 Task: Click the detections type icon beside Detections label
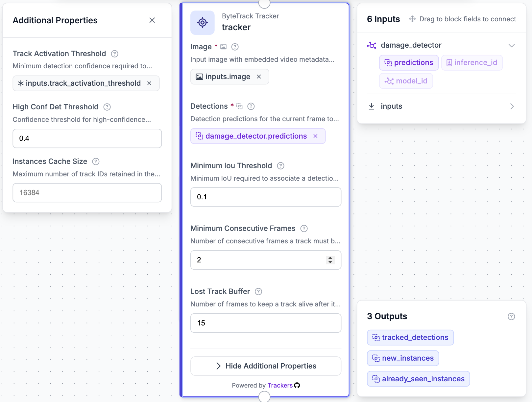click(x=240, y=106)
